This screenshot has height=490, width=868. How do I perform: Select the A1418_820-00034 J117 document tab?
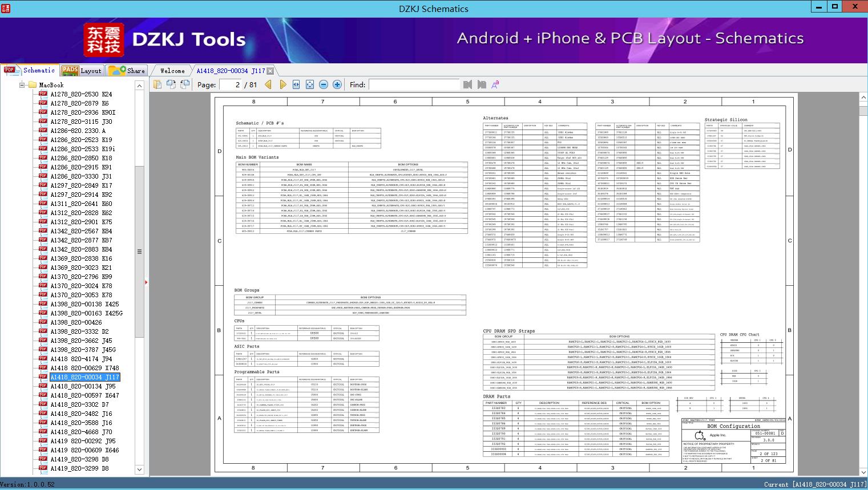pyautogui.click(x=231, y=71)
